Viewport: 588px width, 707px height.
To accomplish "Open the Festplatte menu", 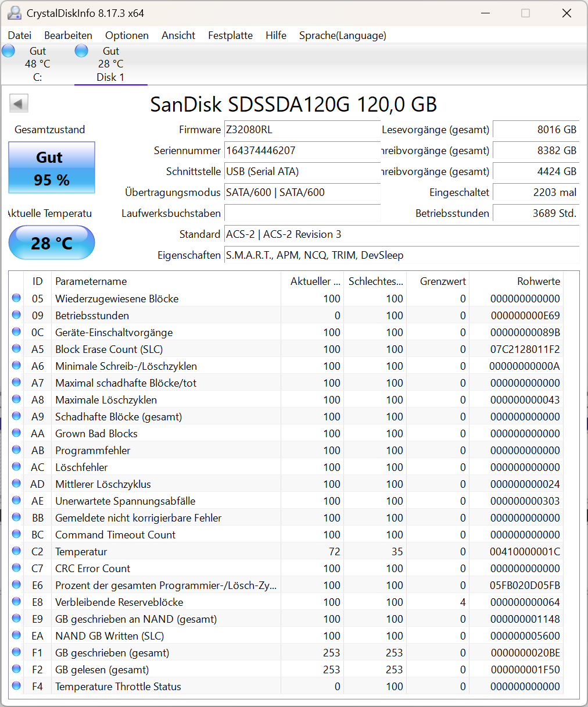I will [231, 35].
